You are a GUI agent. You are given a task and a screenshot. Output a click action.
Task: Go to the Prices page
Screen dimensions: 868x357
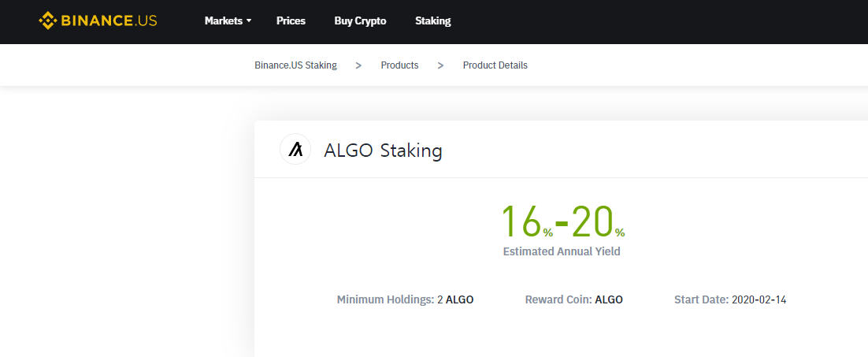point(291,21)
